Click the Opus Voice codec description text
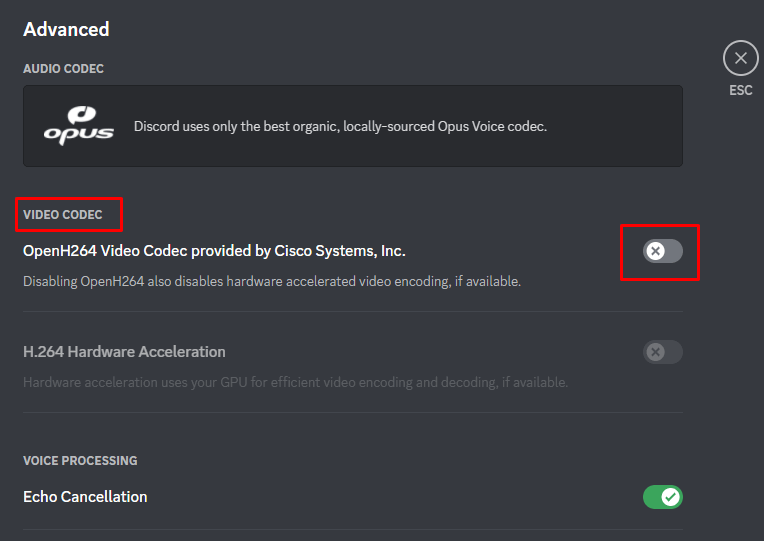 340,127
